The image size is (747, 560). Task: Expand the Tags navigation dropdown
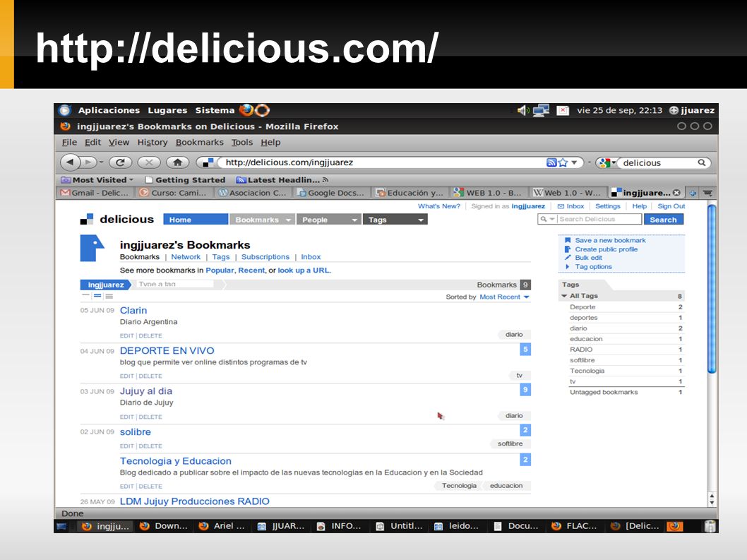click(421, 220)
